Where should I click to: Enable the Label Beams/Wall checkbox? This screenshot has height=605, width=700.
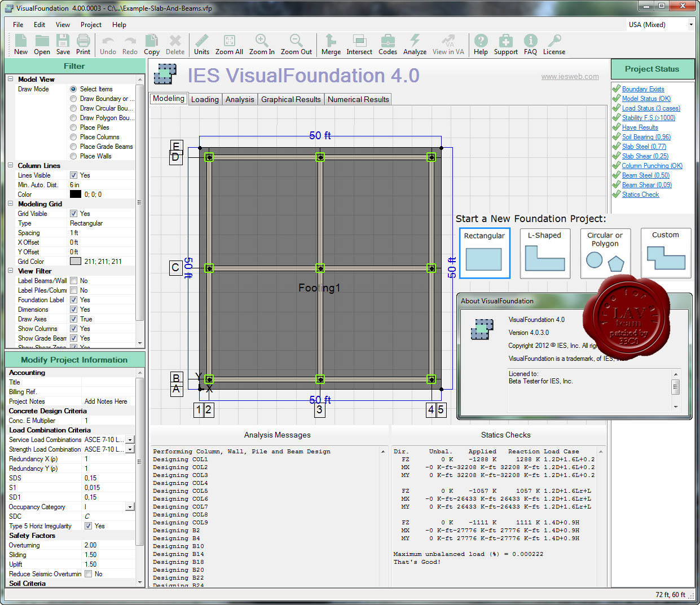73,281
